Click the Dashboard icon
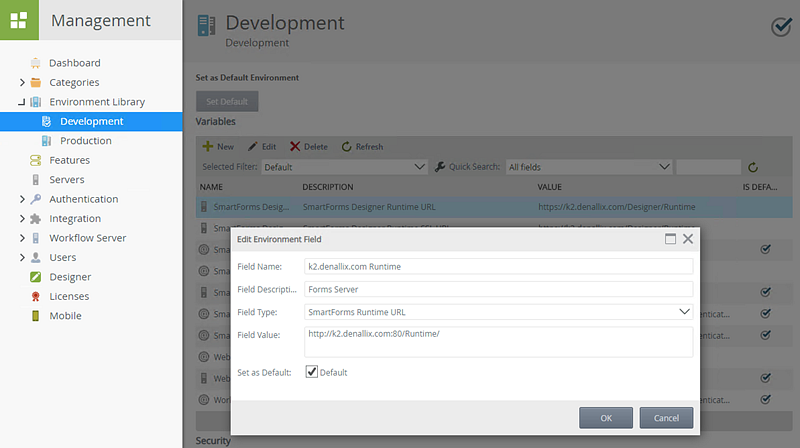Image resolution: width=800 pixels, height=448 pixels. point(36,63)
